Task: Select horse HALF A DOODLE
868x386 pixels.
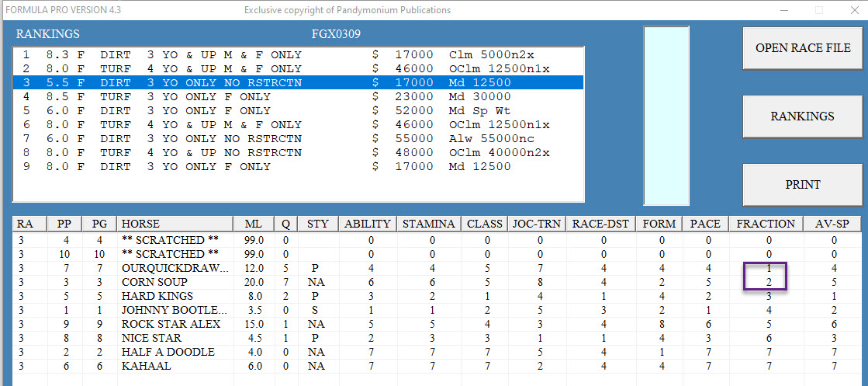Action: (x=168, y=352)
